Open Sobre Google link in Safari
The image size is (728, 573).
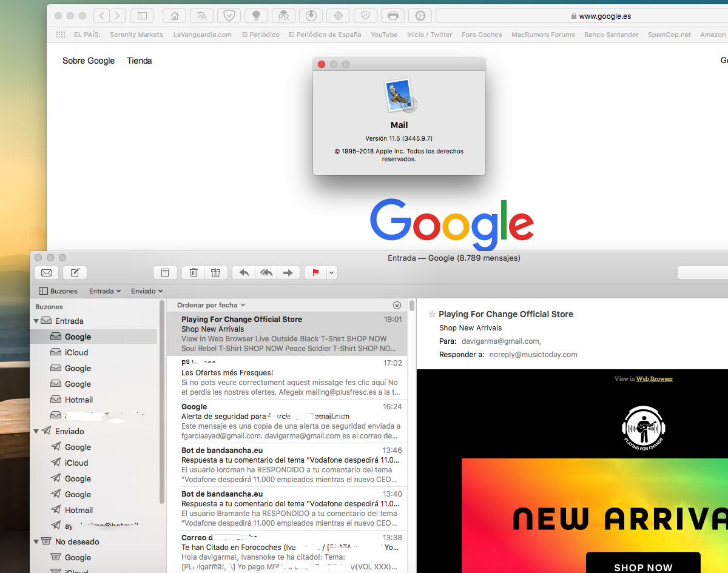89,61
